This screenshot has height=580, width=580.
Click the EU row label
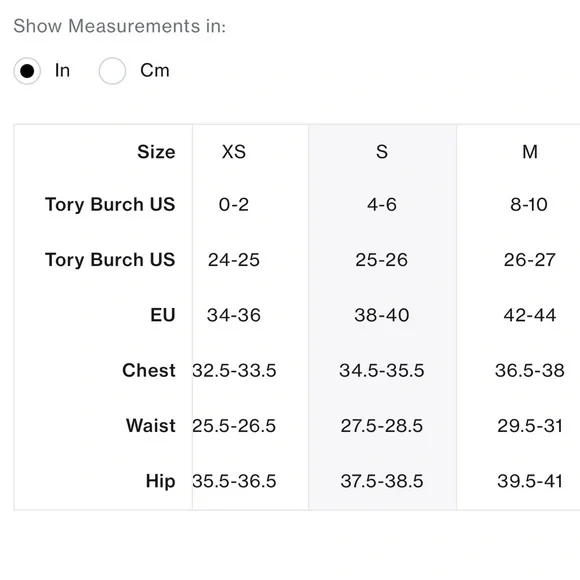[163, 315]
